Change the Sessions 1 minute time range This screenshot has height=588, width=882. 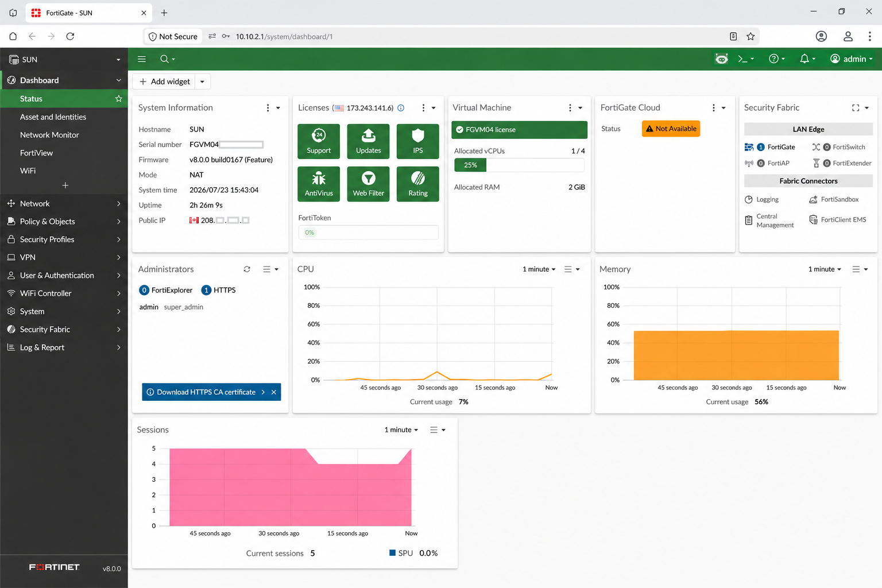pyautogui.click(x=401, y=430)
